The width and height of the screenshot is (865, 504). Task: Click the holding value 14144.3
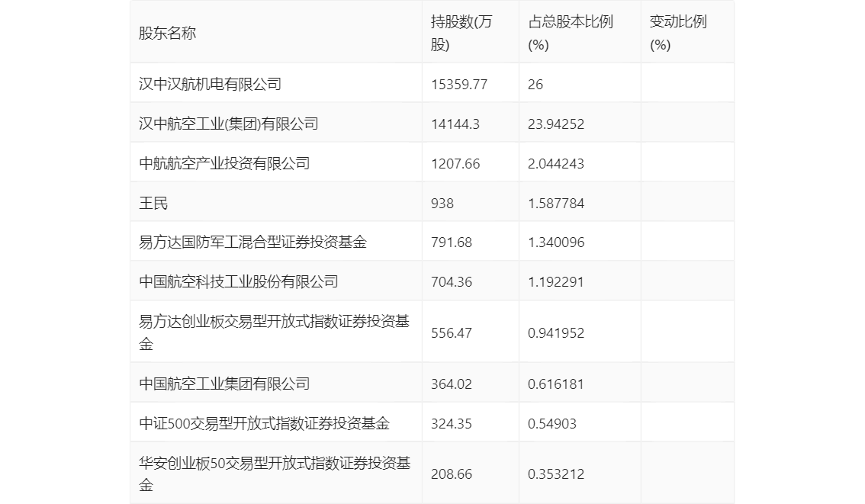(x=455, y=124)
